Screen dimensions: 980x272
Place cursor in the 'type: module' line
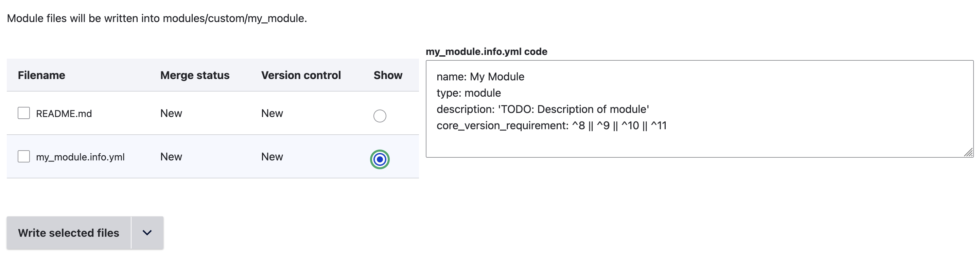pyautogui.click(x=468, y=93)
